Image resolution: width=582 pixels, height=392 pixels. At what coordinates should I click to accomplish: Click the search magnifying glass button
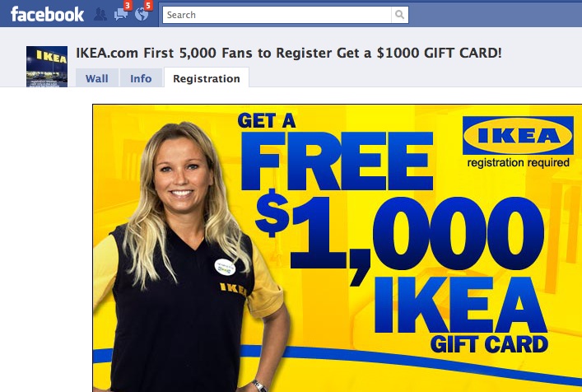click(x=400, y=15)
